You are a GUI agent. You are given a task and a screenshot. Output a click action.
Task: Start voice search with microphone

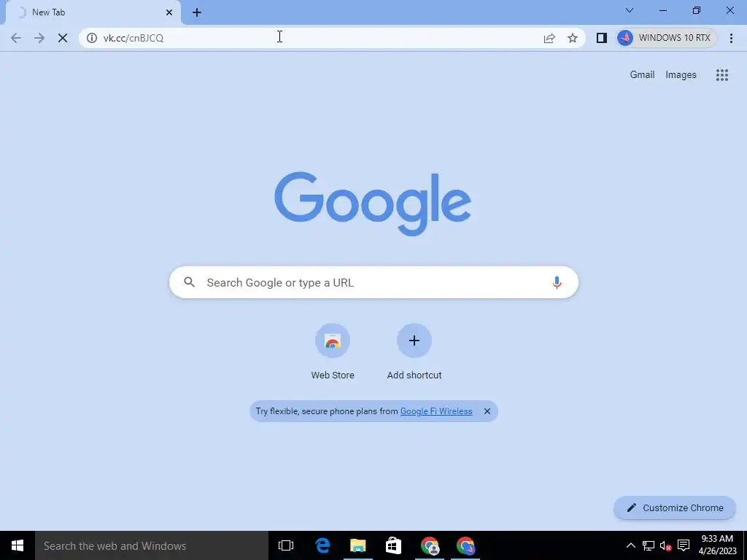click(x=557, y=282)
